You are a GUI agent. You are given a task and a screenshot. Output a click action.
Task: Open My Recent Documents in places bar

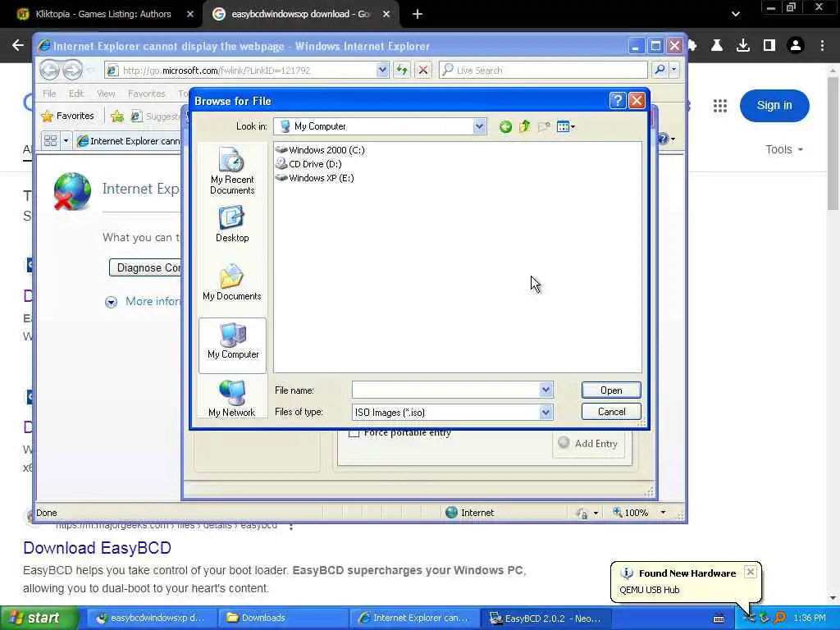232,171
